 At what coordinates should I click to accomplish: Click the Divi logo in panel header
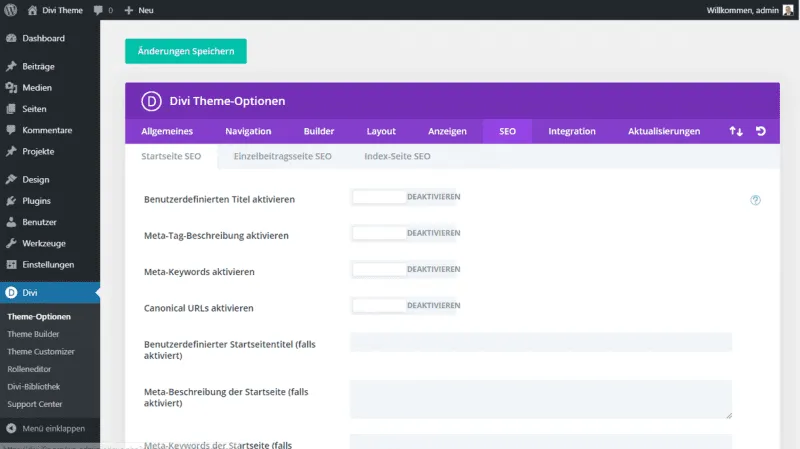tap(151, 101)
